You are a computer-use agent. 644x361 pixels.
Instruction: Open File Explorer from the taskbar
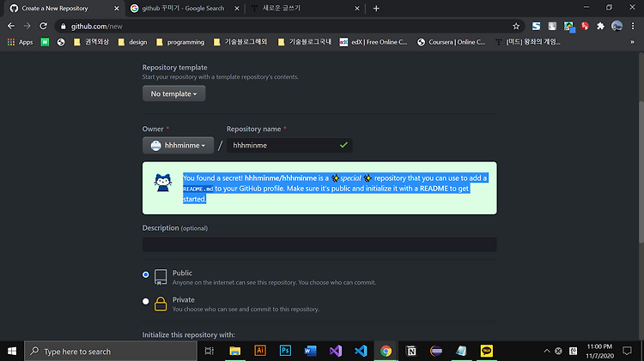235,352
